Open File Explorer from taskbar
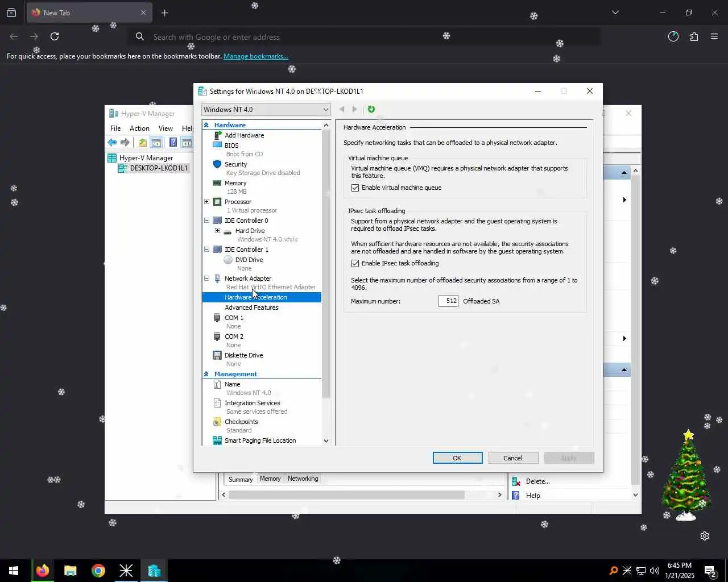The height and width of the screenshot is (582, 728). 71,571
